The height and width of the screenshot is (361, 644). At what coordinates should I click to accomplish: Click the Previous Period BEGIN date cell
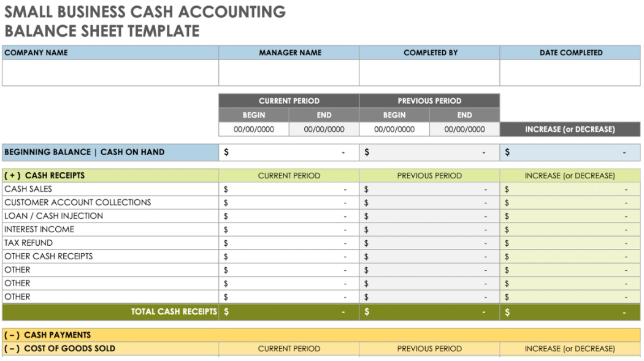point(394,129)
